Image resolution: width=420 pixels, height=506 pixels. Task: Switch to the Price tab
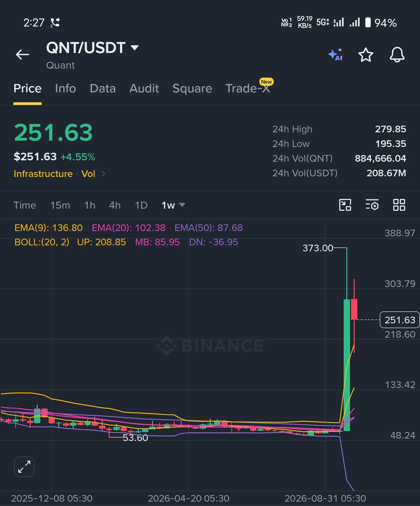(27, 89)
